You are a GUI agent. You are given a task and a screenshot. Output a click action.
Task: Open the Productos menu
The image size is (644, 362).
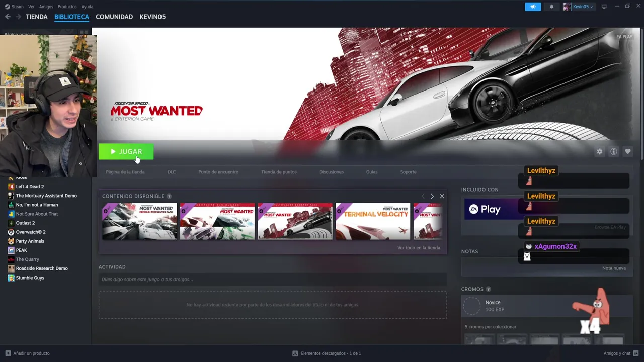click(67, 7)
